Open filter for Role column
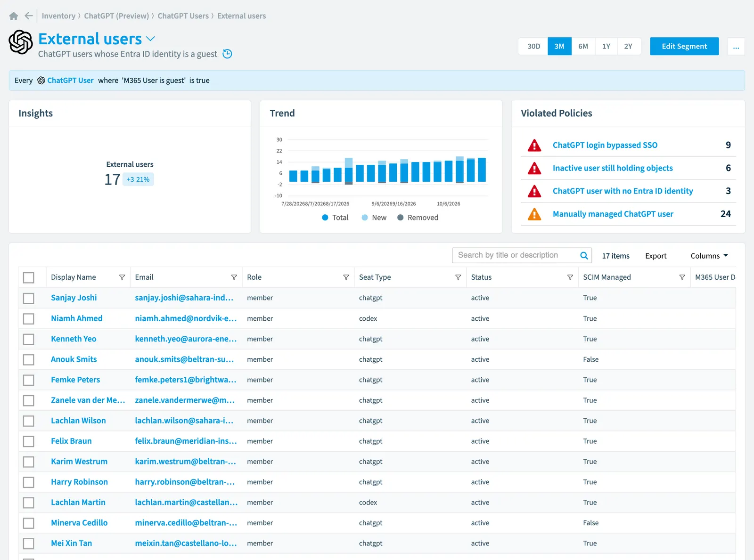Viewport: 754px width, 560px height. (x=346, y=277)
